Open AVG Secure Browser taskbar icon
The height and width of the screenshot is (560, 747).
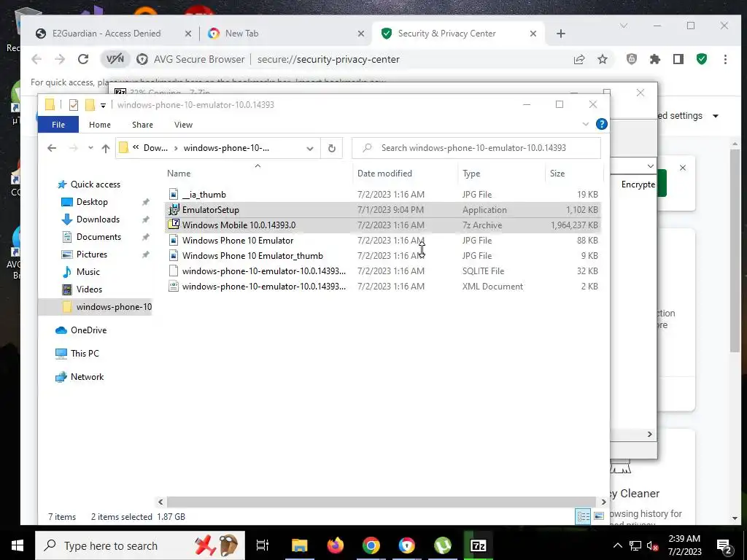[407, 545]
